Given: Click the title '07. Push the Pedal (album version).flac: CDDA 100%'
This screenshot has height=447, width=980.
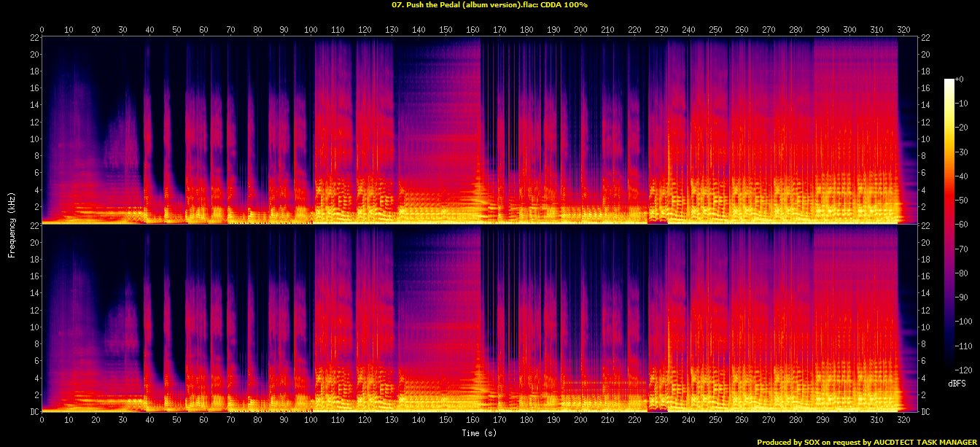Looking at the screenshot, I should [490, 5].
